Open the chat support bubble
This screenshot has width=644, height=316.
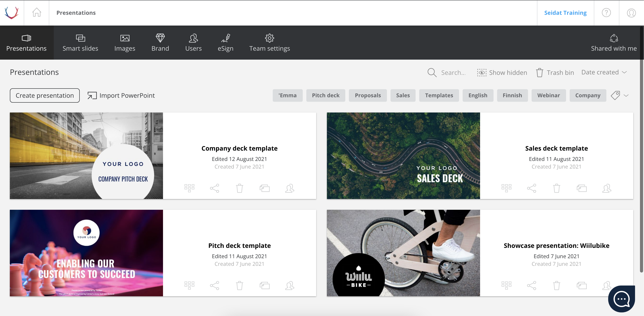tap(622, 299)
